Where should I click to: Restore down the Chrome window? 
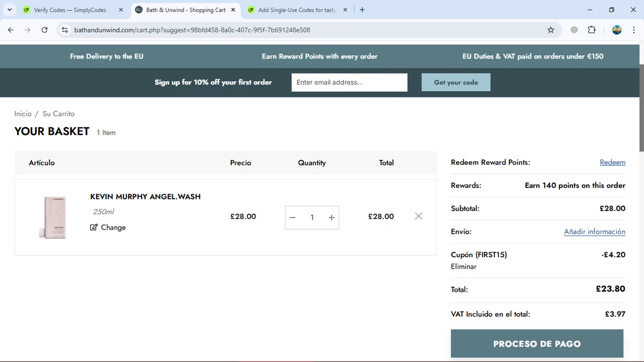(x=611, y=9)
